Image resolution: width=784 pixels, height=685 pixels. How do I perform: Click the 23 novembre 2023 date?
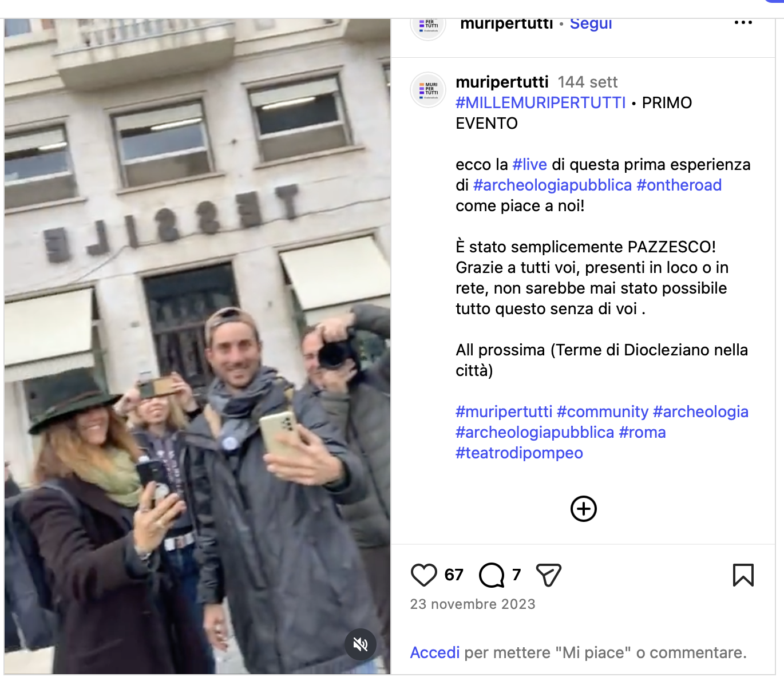473,604
